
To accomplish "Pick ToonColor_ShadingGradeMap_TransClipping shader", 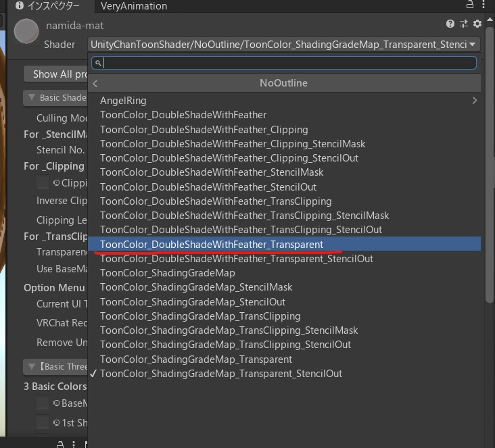I will click(x=284, y=316).
